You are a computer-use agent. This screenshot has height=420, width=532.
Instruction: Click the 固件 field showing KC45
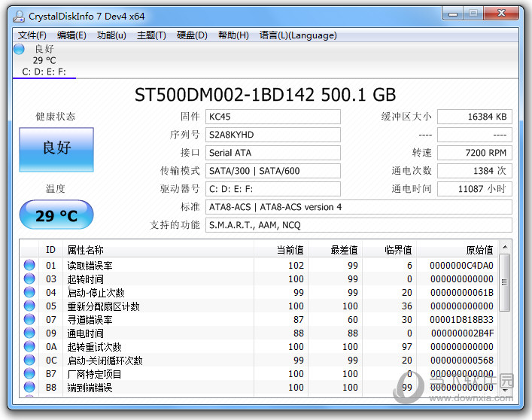(273, 117)
